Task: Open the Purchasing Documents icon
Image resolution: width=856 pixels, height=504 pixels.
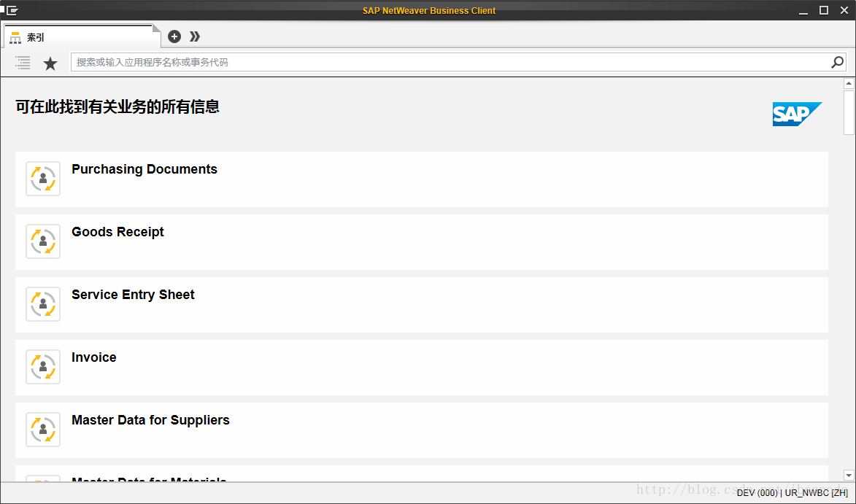Action: [43, 179]
